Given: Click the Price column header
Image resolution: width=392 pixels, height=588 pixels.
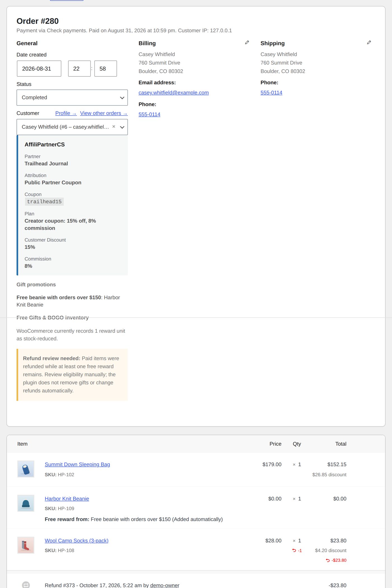Looking at the screenshot, I should click(275, 444).
